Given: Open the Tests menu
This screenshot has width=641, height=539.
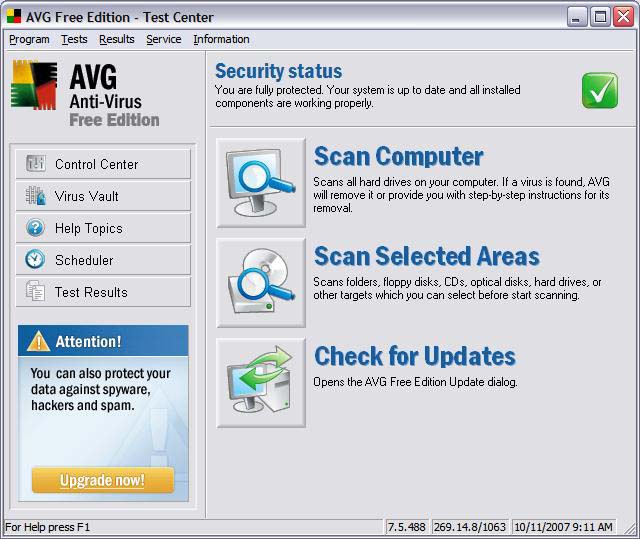Looking at the screenshot, I should coord(74,39).
